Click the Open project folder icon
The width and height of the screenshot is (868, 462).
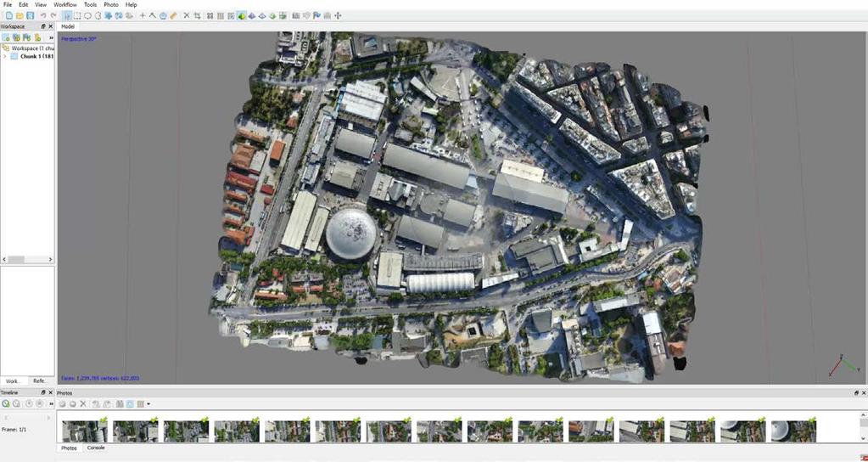pyautogui.click(x=20, y=15)
